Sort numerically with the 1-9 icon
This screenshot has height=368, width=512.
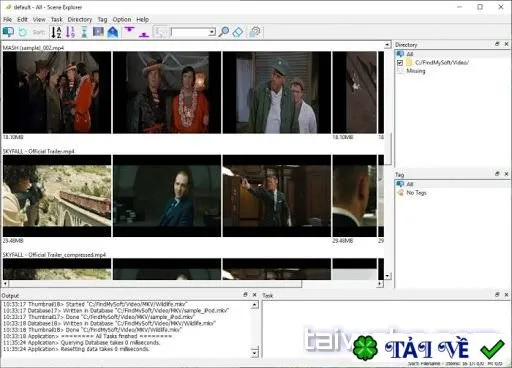click(70, 32)
